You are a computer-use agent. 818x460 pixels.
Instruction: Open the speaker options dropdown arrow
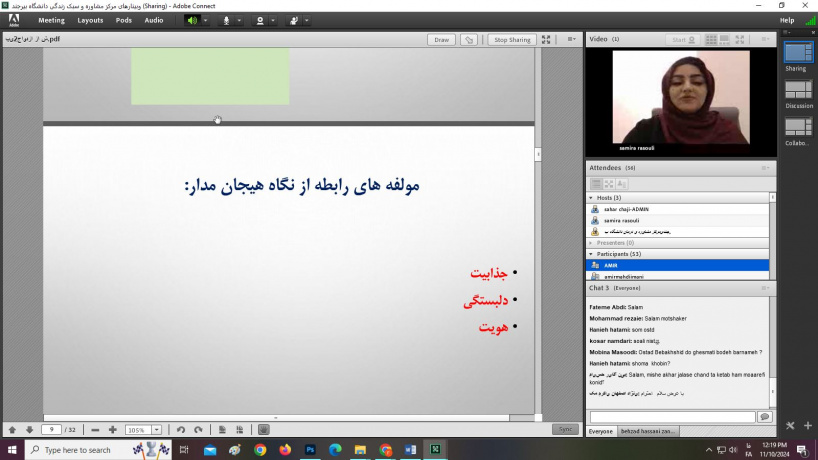click(206, 20)
